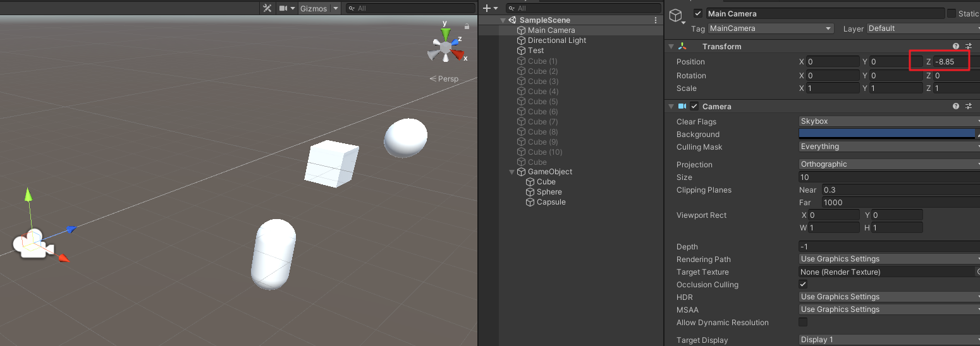Click the cube icon next to Directional Light
980x346 pixels.
[x=522, y=40]
